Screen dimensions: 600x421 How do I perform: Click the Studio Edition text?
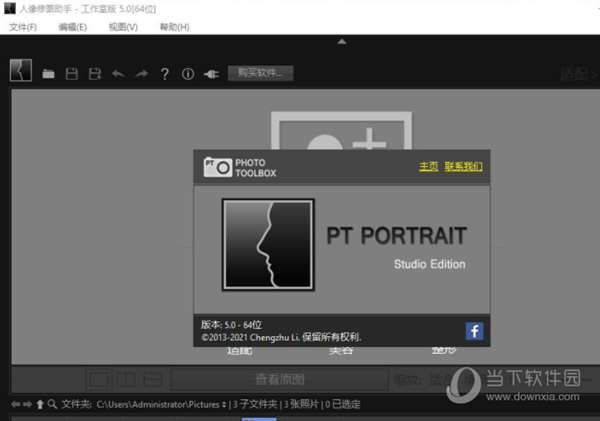click(x=430, y=264)
